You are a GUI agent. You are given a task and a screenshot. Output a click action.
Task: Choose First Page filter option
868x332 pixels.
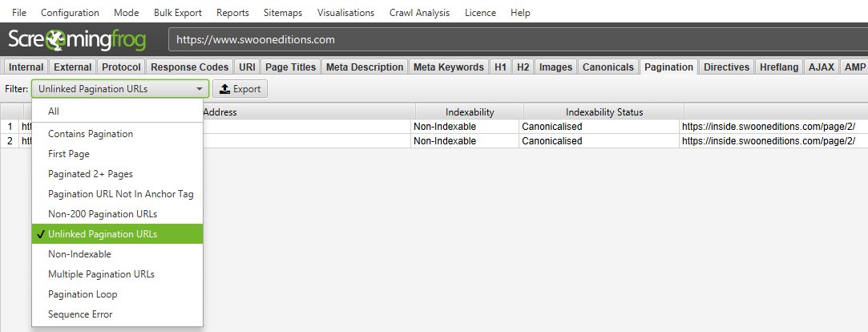pos(117,153)
